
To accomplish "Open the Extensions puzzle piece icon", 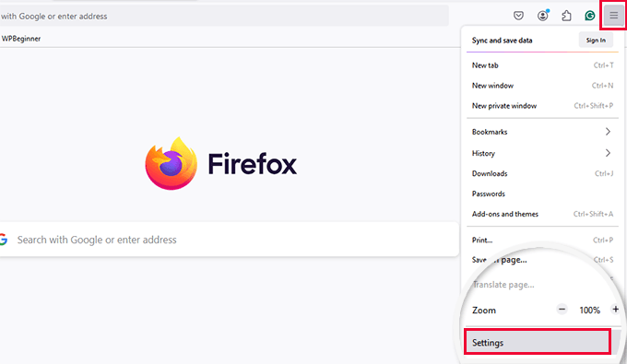I will 566,16.
